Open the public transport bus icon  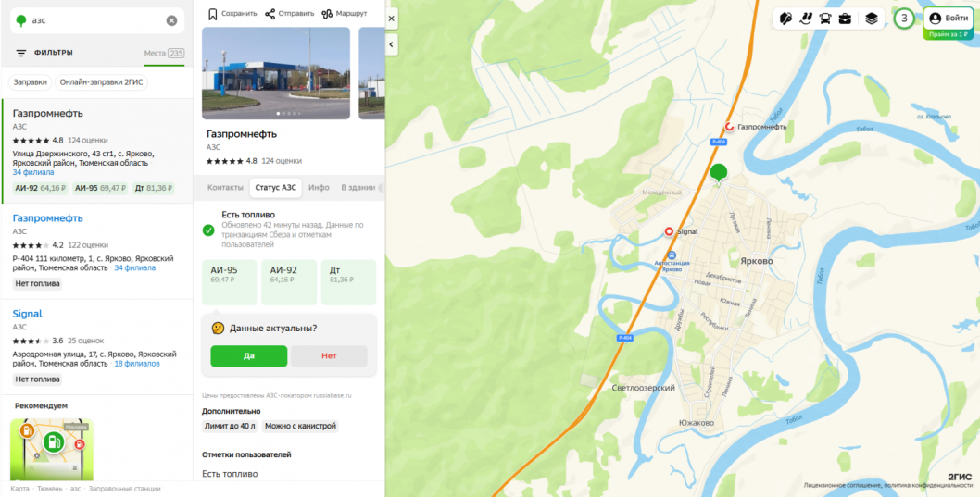[x=825, y=19]
